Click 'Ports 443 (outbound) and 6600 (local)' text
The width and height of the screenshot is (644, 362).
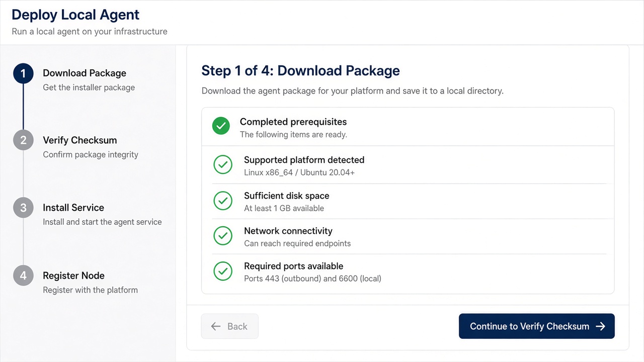pyautogui.click(x=313, y=279)
